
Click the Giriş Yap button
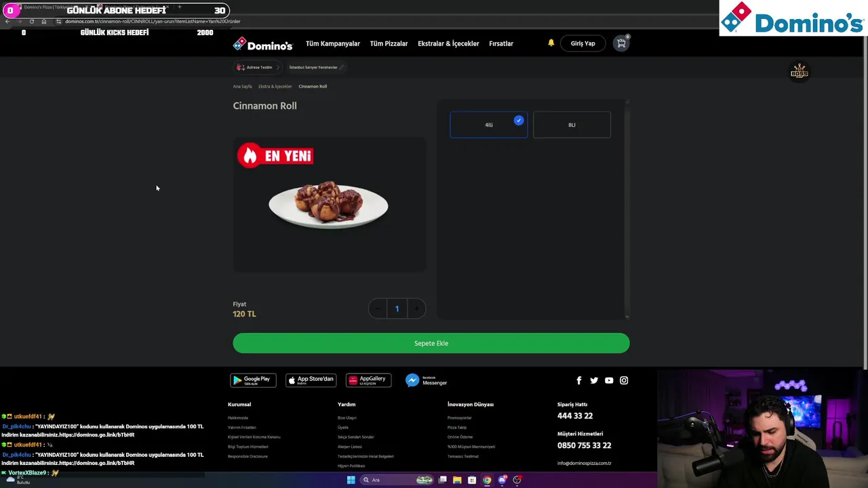[583, 43]
